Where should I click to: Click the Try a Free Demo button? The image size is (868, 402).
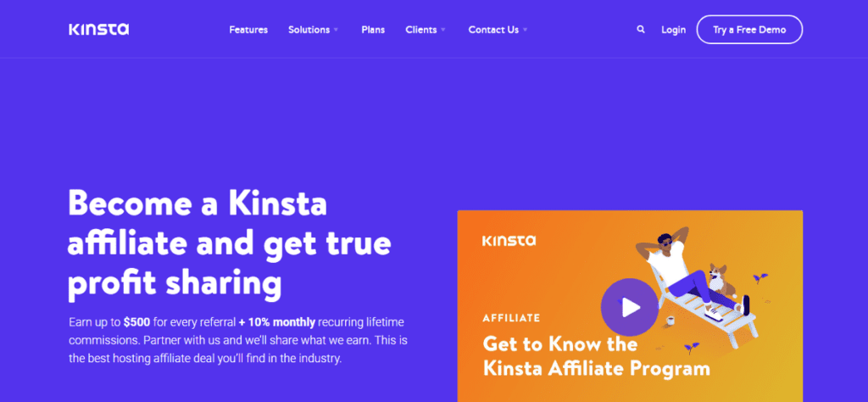click(749, 30)
